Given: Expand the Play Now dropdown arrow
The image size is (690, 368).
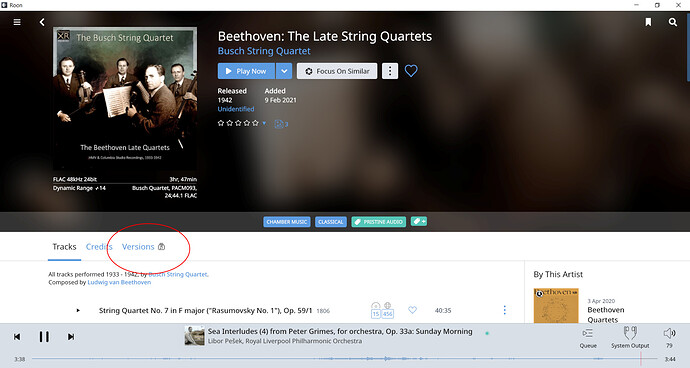Looking at the screenshot, I should point(284,71).
